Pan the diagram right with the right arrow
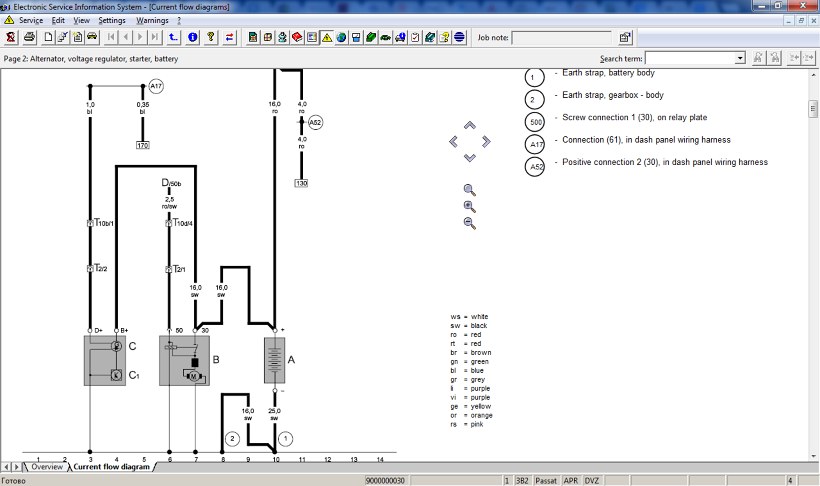Image resolution: width=820 pixels, height=486 pixels. 486,141
